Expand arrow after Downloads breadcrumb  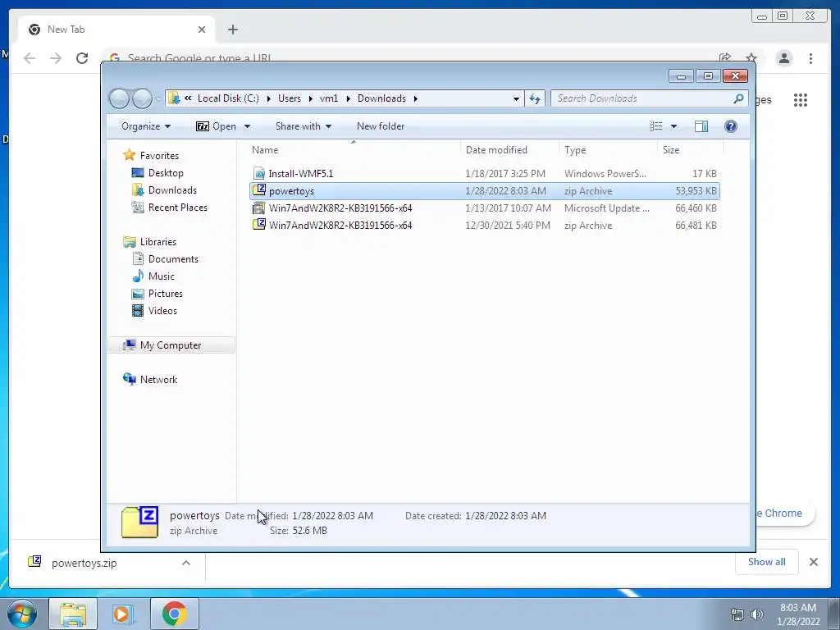415,98
